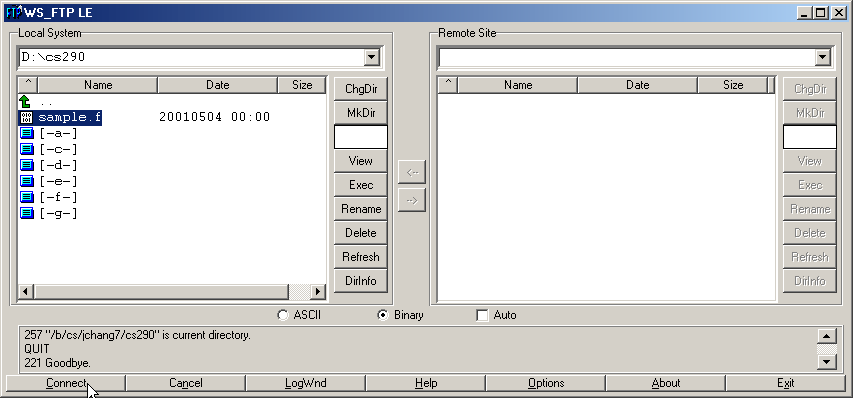
Task: Click the 20010504 00:00 date entry
Action: [215, 117]
